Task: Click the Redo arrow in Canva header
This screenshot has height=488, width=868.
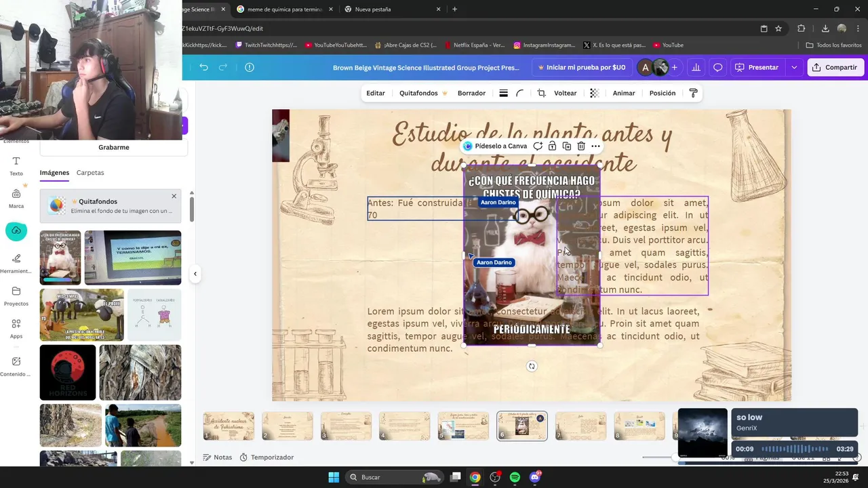Action: pyautogui.click(x=223, y=67)
